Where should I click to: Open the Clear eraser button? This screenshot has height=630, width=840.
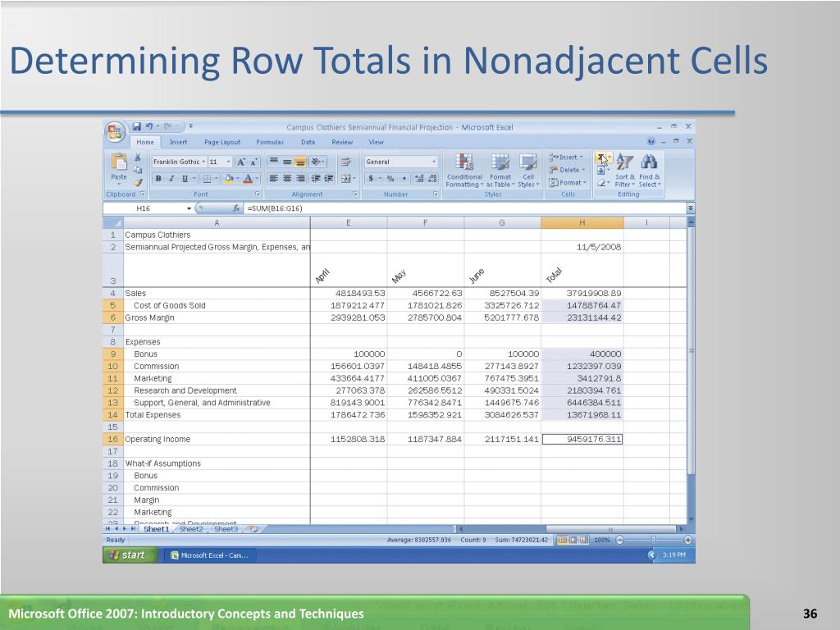pos(601,183)
